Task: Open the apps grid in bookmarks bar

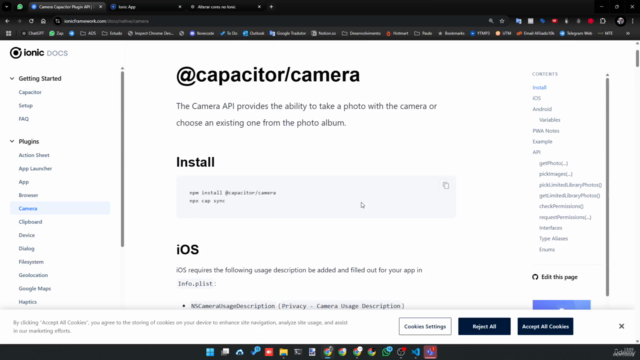Action: [9, 33]
